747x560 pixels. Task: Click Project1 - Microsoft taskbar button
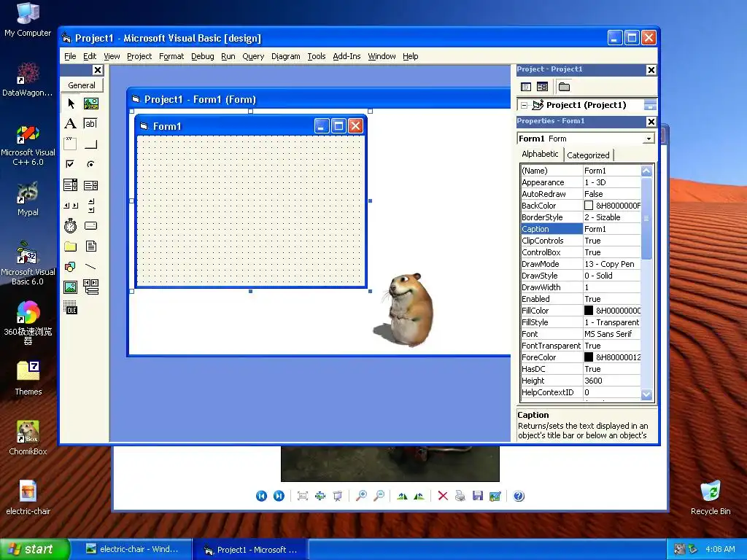click(x=251, y=550)
